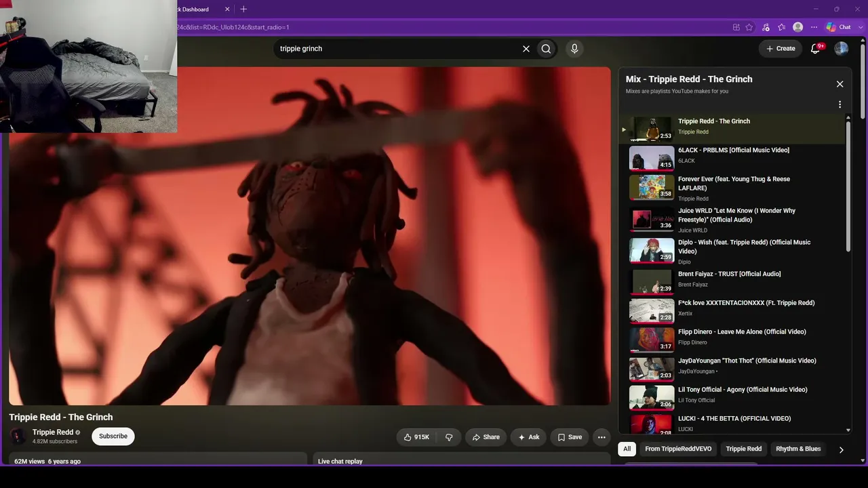Open browser settings and more menu

pyautogui.click(x=814, y=27)
